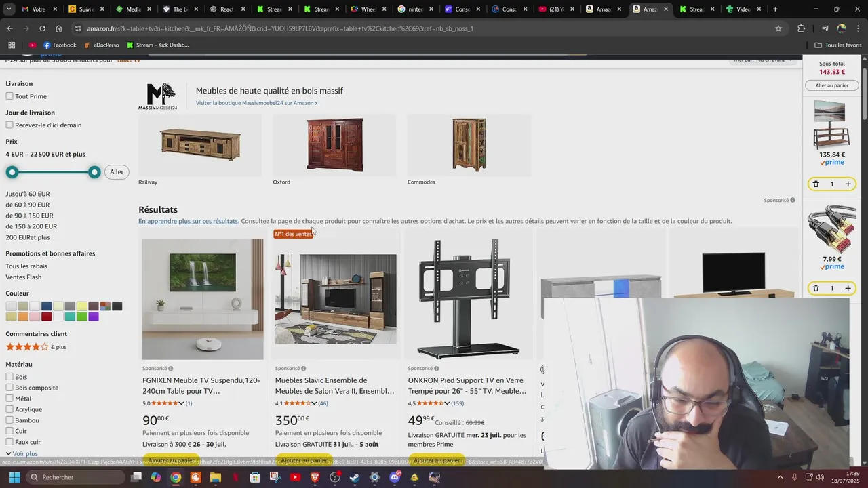This screenshot has width=868, height=488.
Task: Check the Métal material filter
Action: pyautogui.click(x=9, y=399)
